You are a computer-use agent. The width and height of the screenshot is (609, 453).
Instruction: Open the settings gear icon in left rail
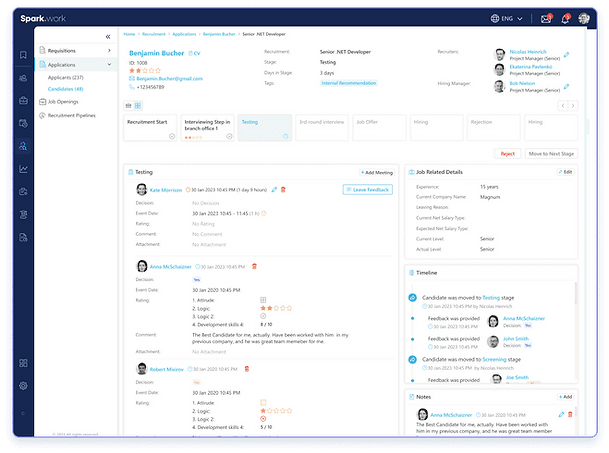click(23, 386)
